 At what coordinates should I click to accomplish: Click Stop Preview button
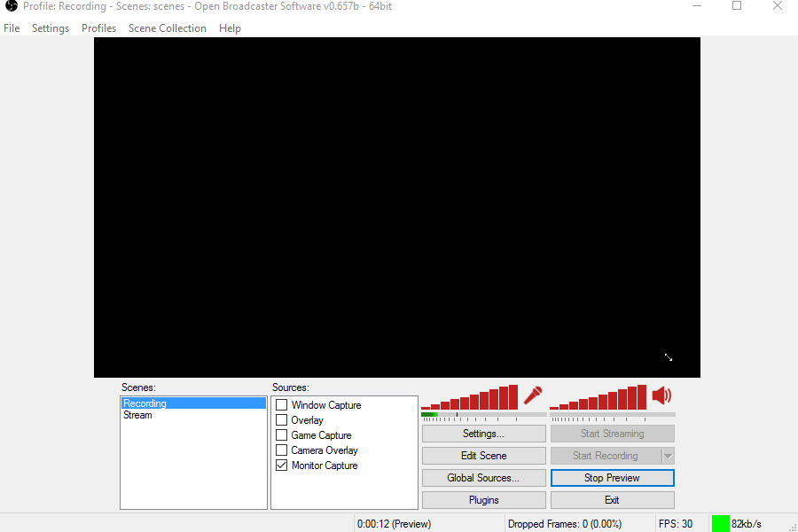coord(612,478)
